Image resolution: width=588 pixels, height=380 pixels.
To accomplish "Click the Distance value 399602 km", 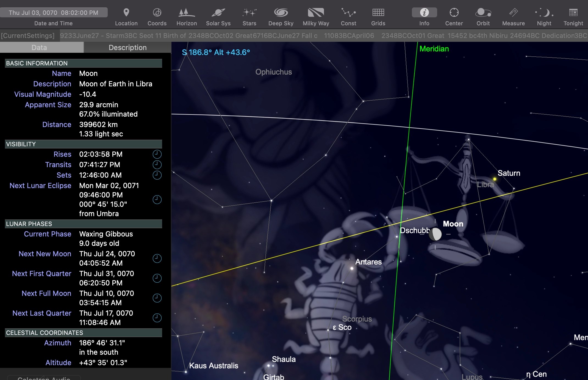I will 98,125.
